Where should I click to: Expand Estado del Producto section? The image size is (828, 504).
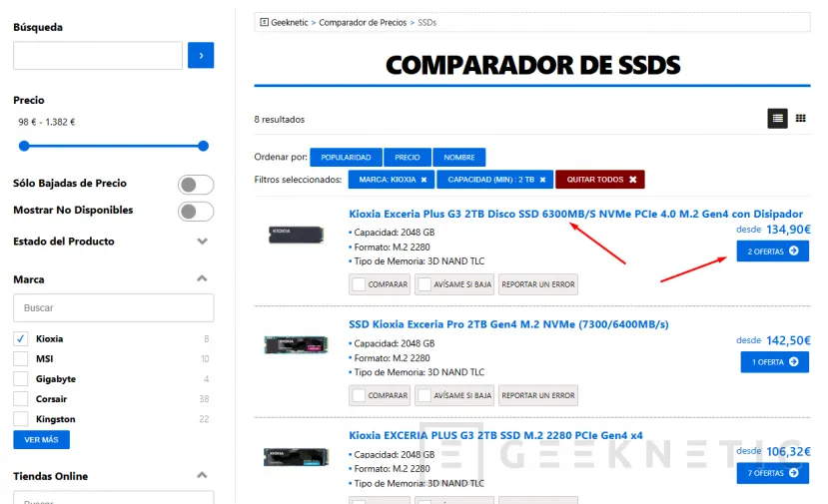202,242
